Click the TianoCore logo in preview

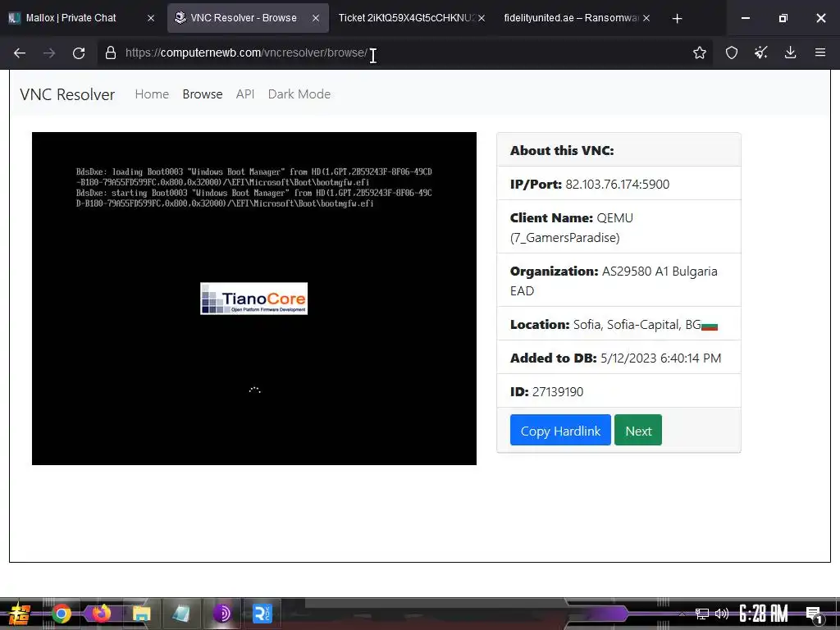(x=254, y=299)
